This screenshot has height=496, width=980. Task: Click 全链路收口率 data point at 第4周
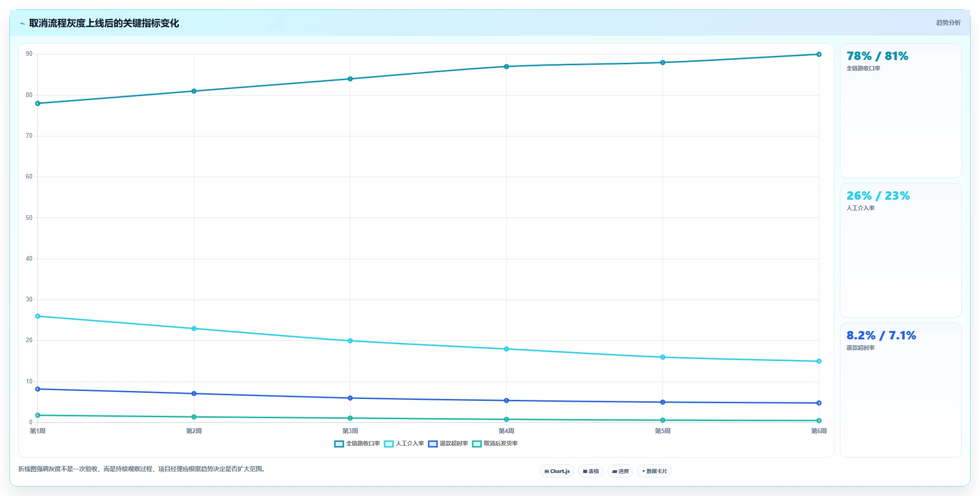click(506, 67)
